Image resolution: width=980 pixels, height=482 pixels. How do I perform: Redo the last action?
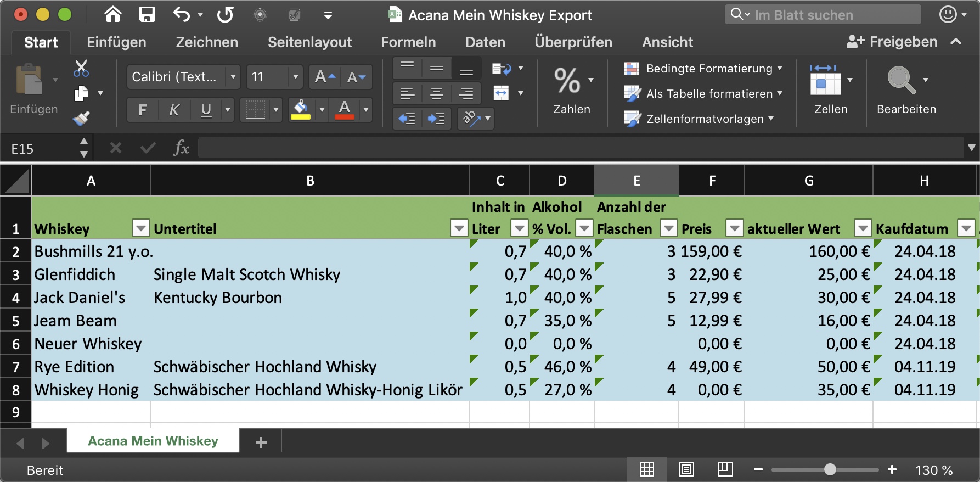point(226,14)
